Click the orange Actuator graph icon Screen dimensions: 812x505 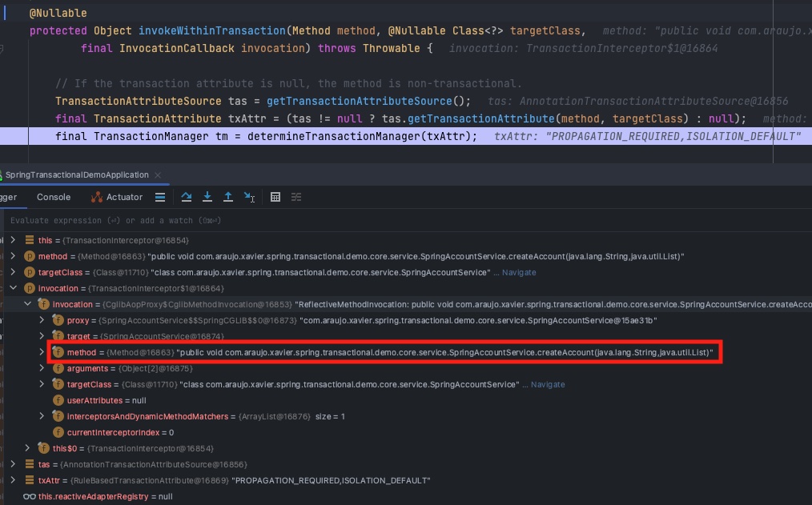point(96,197)
